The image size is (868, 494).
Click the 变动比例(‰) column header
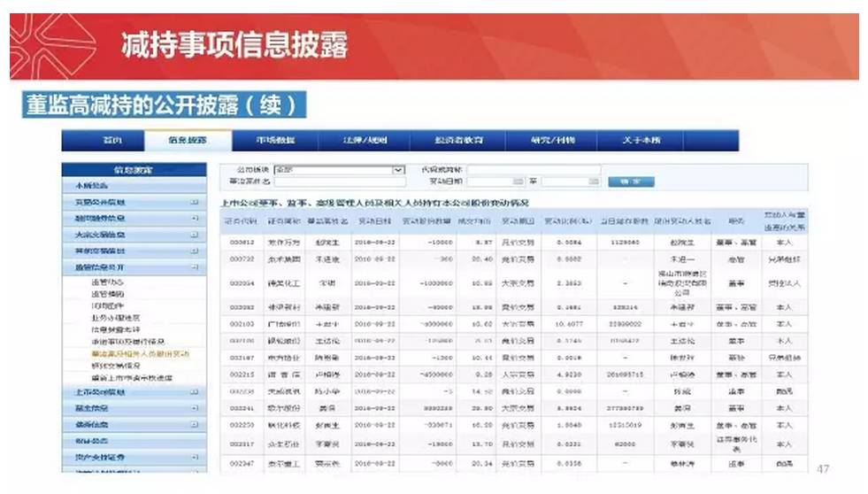(x=569, y=221)
